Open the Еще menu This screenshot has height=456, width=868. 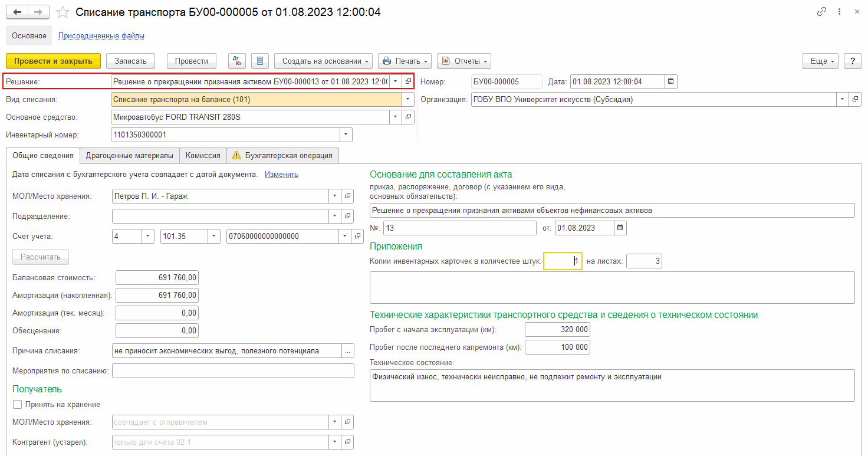(821, 61)
